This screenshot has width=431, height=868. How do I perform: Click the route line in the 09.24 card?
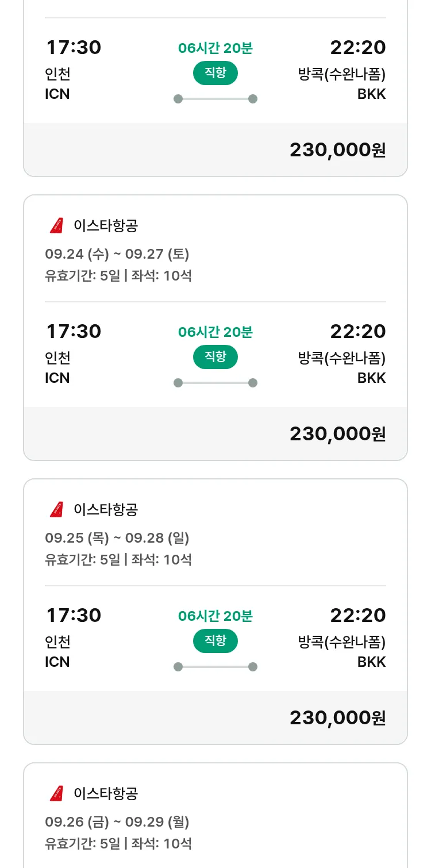click(x=215, y=383)
